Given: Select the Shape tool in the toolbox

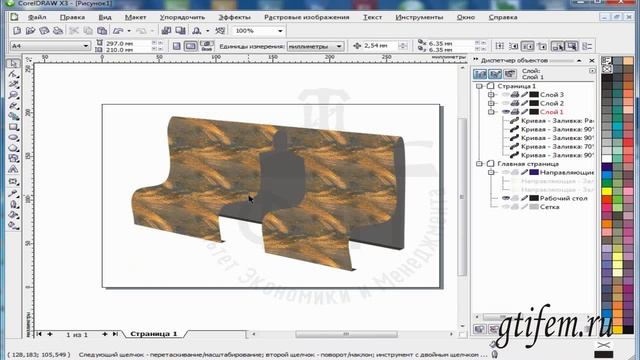Looking at the screenshot, I should [13, 74].
